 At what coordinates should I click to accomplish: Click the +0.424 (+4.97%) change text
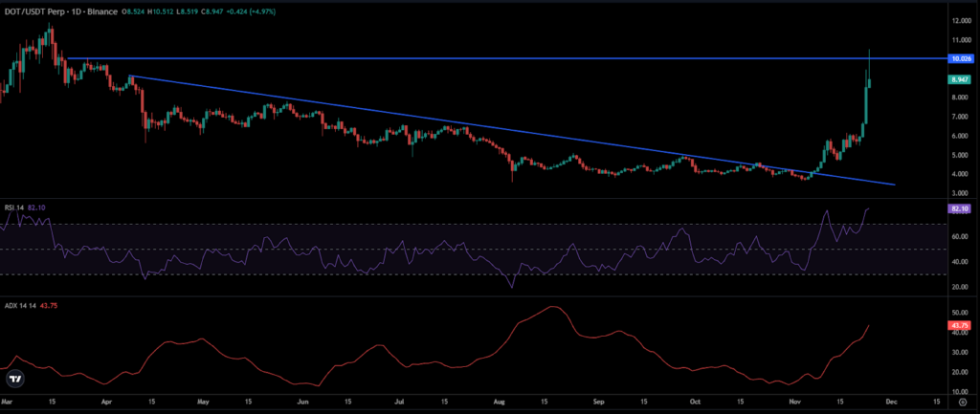click(x=250, y=10)
